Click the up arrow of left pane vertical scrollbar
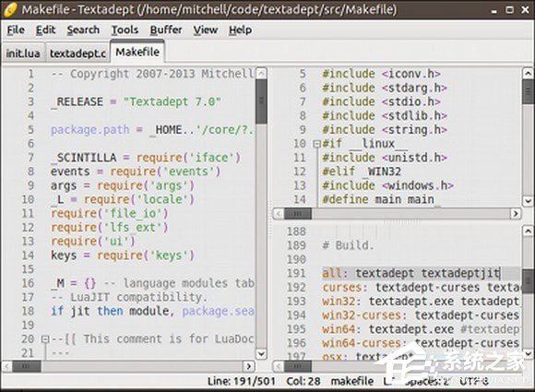The height and width of the screenshot is (392, 535). coord(261,73)
